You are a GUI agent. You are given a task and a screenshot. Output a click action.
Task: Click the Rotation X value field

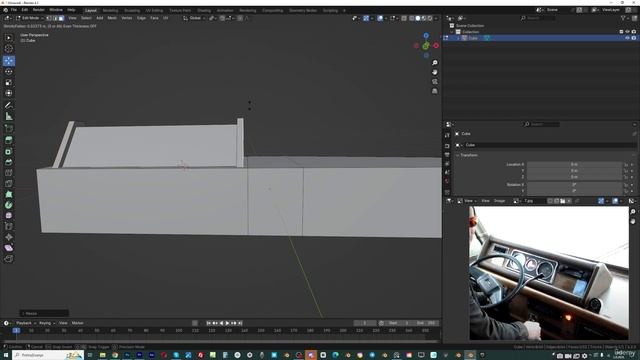[574, 184]
